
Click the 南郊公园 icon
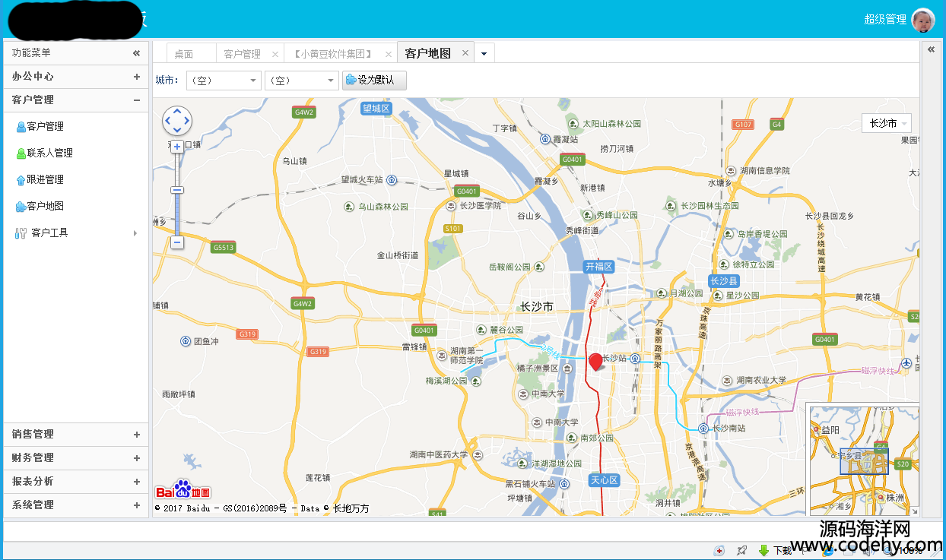tap(572, 438)
